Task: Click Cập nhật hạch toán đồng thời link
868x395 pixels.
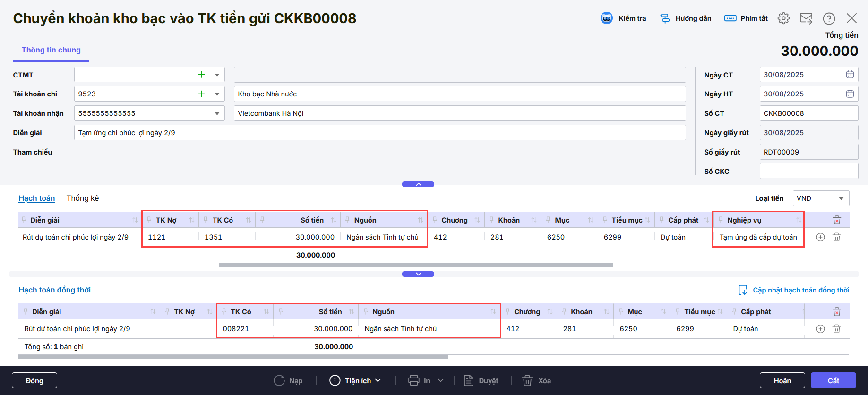Action: 800,290
